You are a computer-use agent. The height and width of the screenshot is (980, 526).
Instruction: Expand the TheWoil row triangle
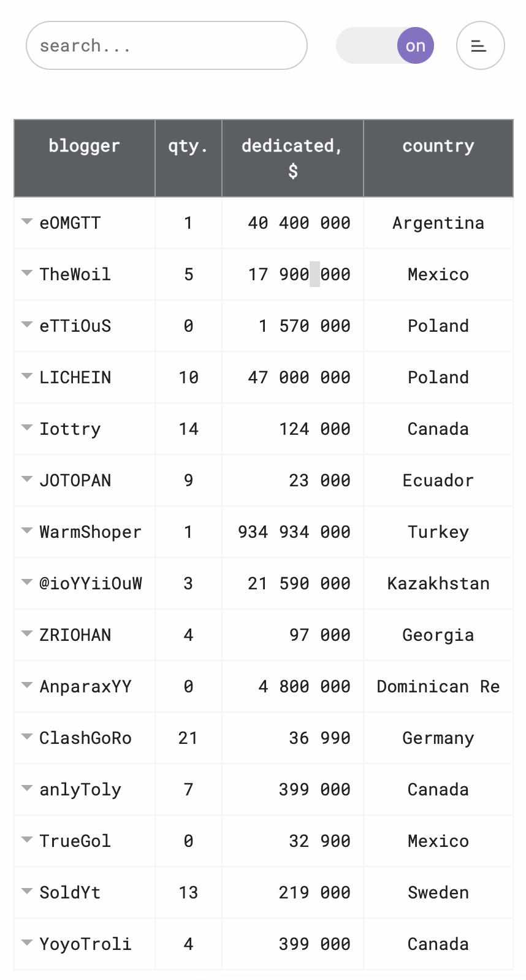point(26,273)
